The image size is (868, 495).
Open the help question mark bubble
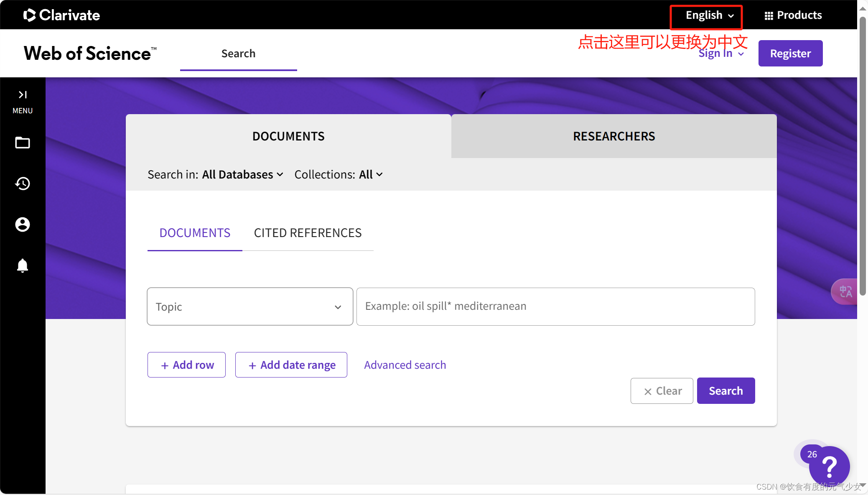[829, 466]
